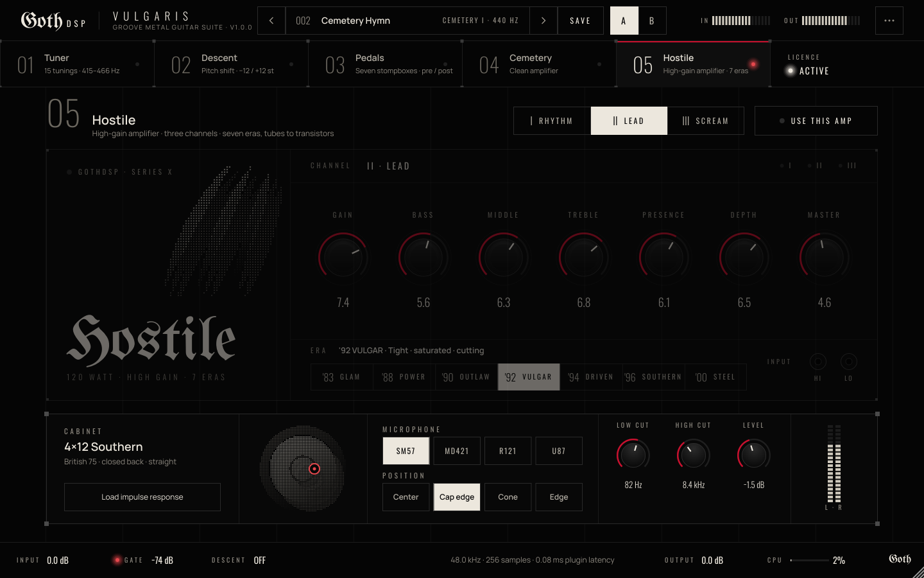Open the 04 Cemetery module tab
Screen dimensions: 924x578
point(539,64)
